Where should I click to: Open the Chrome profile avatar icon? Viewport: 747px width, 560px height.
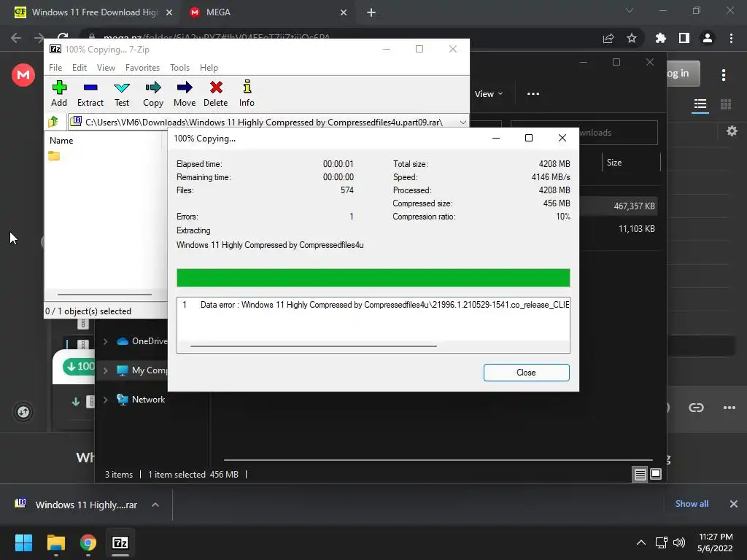point(708,38)
